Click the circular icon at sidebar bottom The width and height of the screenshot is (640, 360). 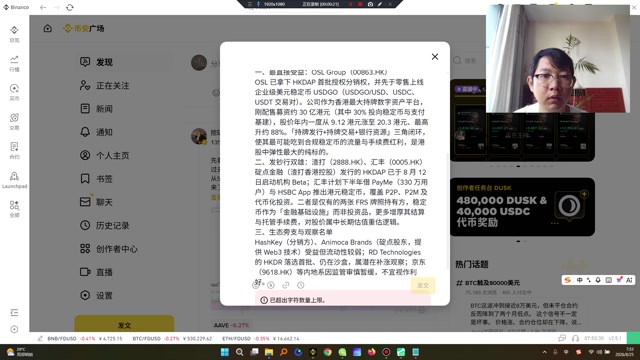(14, 329)
